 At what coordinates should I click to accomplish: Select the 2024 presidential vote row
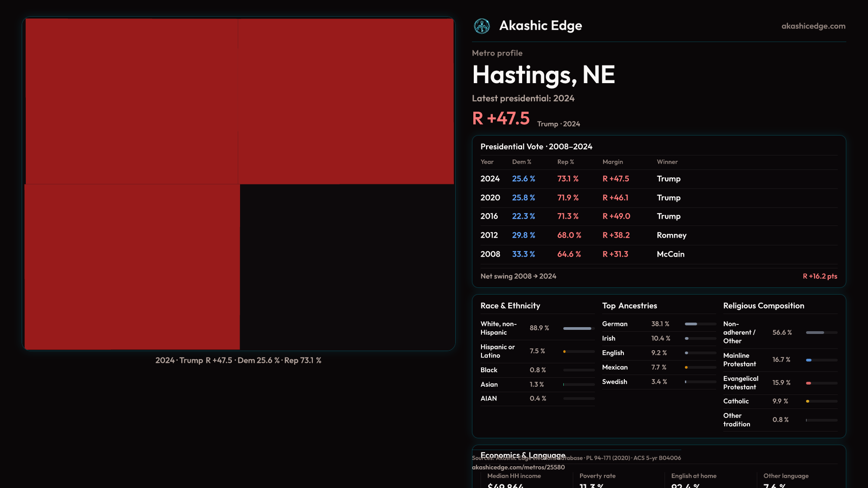tap(490, 179)
